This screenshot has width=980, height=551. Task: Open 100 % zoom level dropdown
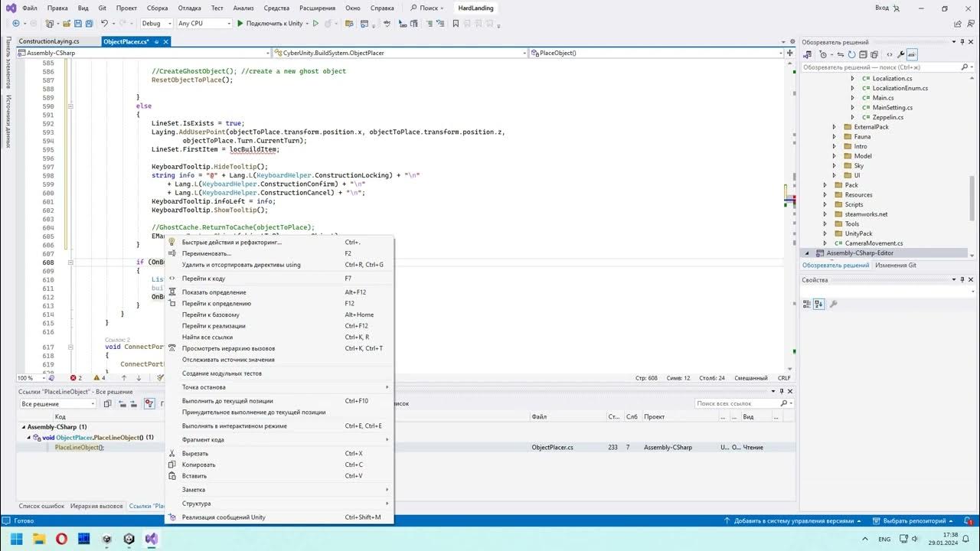pyautogui.click(x=31, y=378)
